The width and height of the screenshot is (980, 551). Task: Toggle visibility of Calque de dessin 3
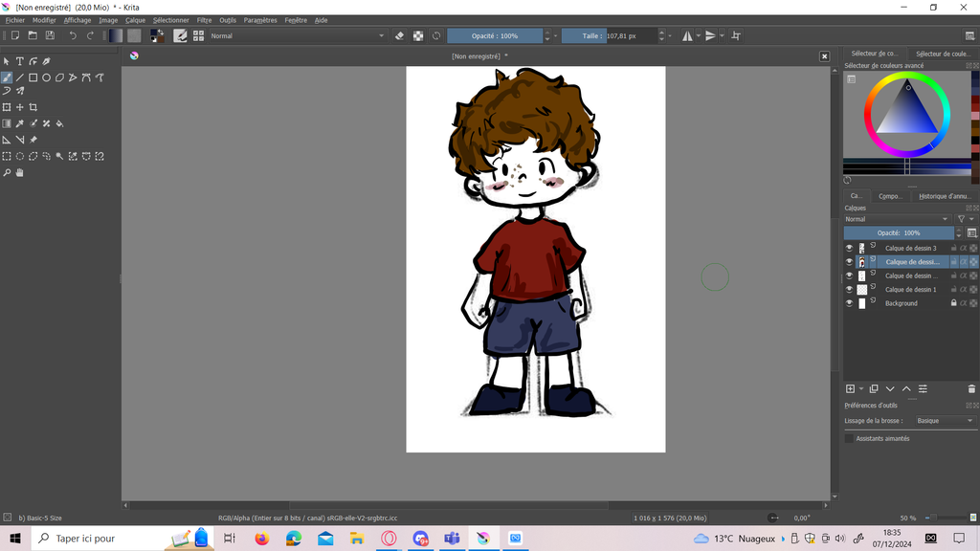[849, 249]
